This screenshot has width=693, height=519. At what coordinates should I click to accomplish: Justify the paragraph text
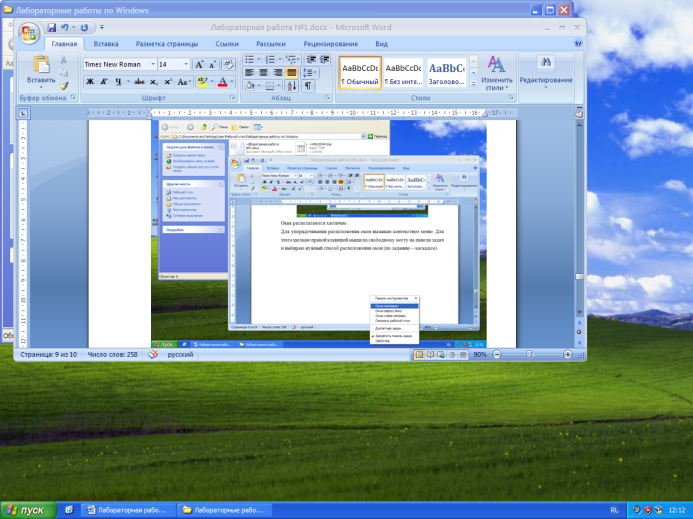click(291, 73)
